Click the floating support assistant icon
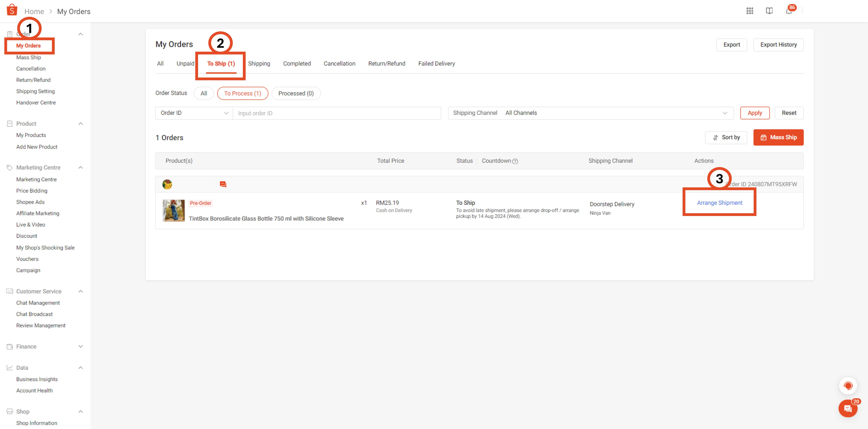This screenshot has width=868, height=429. (848, 386)
